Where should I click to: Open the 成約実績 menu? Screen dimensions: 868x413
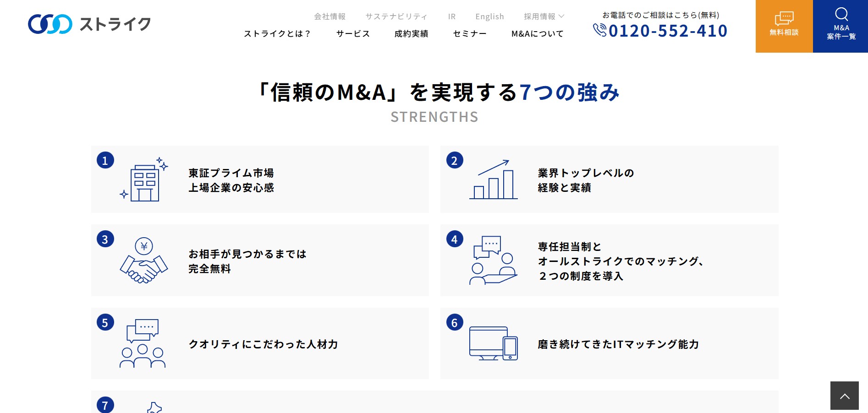pos(412,33)
